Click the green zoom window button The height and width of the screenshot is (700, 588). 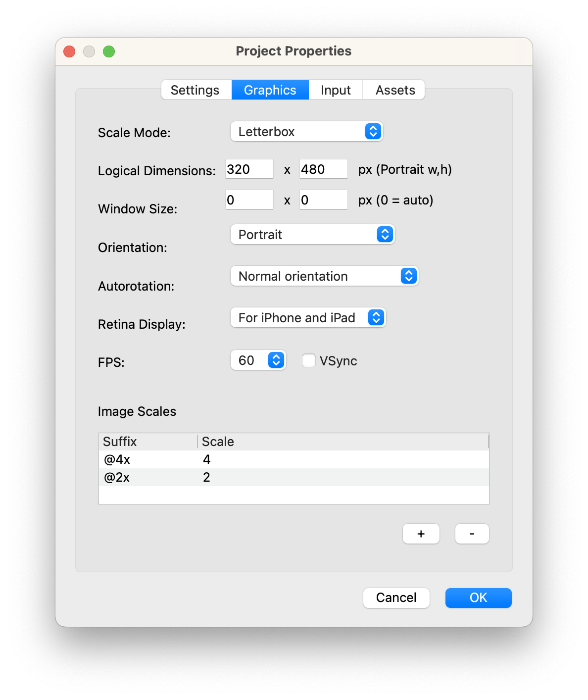tap(109, 51)
